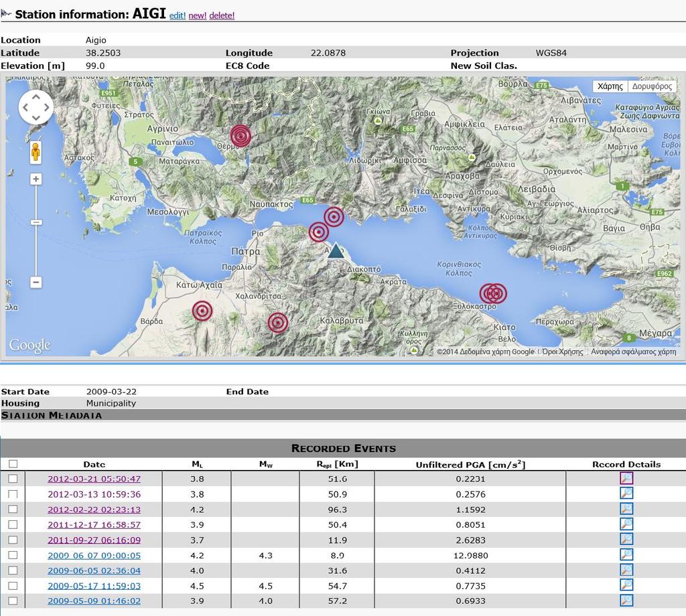Viewport: 686px width, 616px height.
Task: Open record details for 2011-12-17 16:58:57
Action: (x=626, y=524)
